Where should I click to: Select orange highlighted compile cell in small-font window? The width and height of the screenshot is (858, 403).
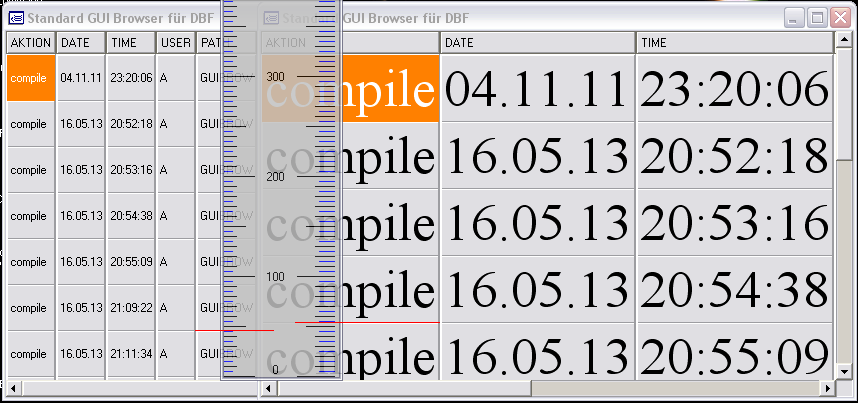[x=31, y=78]
